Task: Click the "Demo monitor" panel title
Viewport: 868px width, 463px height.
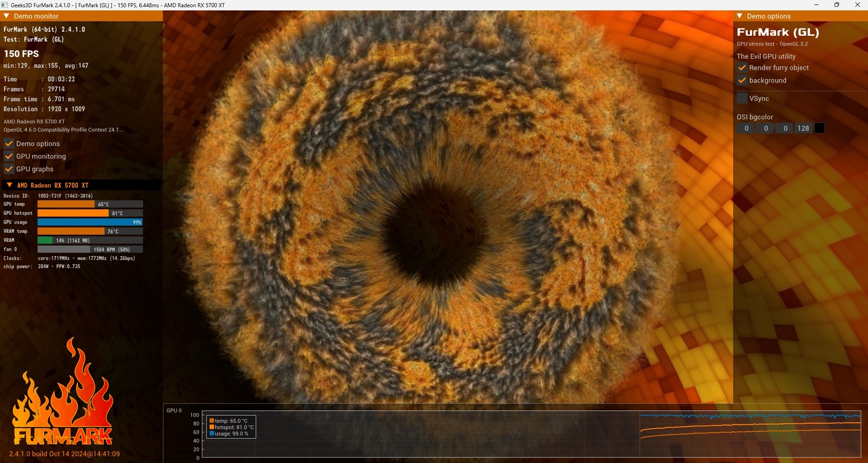Action: 36,16
